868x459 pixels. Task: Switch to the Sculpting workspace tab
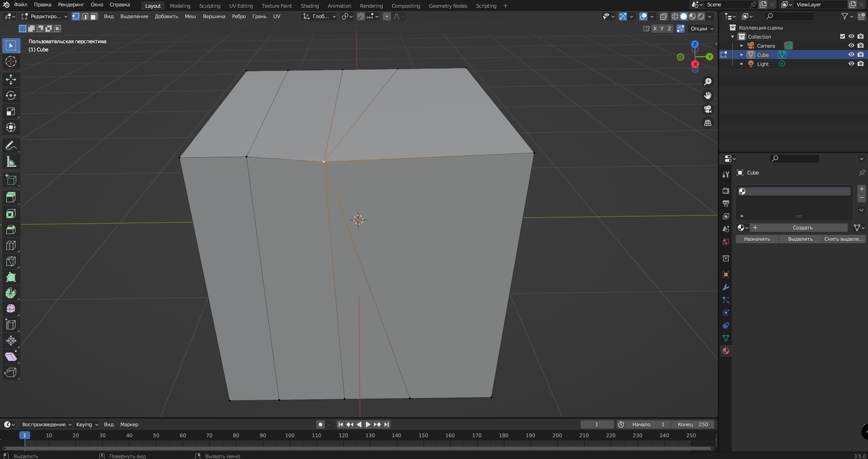209,6
